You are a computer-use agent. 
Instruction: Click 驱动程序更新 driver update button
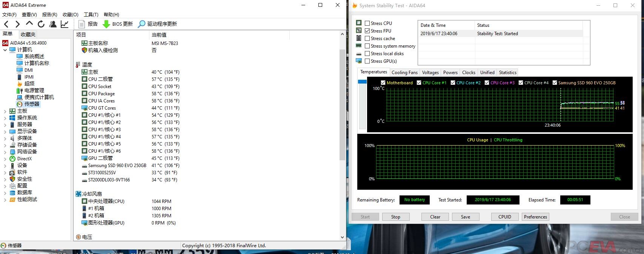157,24
